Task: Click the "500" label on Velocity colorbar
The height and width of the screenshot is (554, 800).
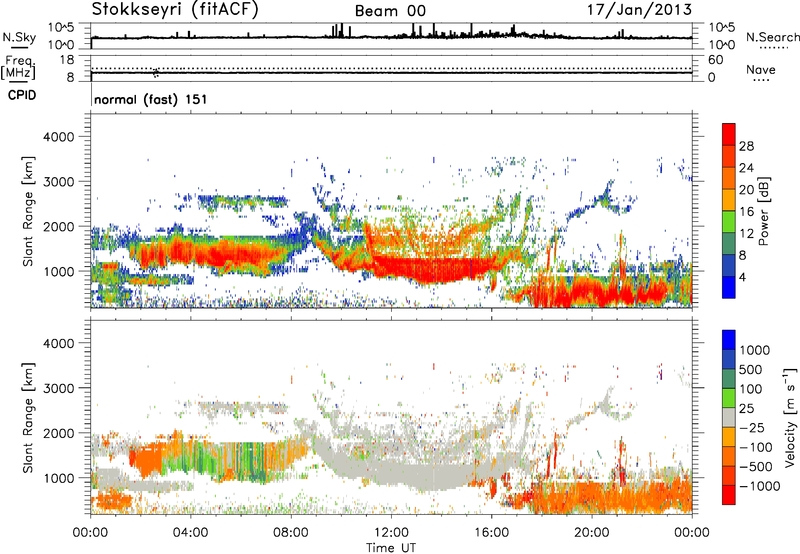Action: tap(751, 369)
